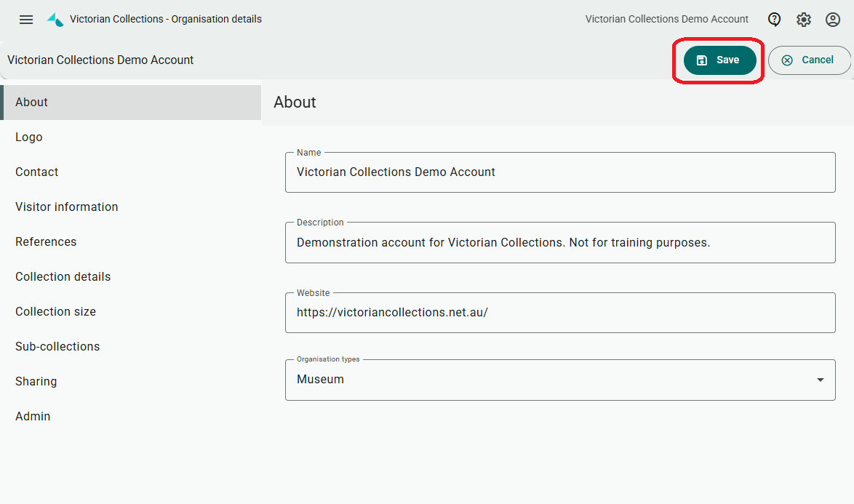Screen dimensions: 854x504
Task: Open the settings gear icon
Action: tap(803, 20)
